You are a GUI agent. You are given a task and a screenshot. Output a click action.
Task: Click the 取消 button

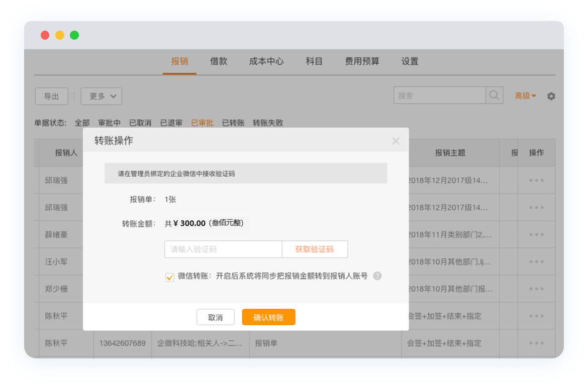click(215, 317)
